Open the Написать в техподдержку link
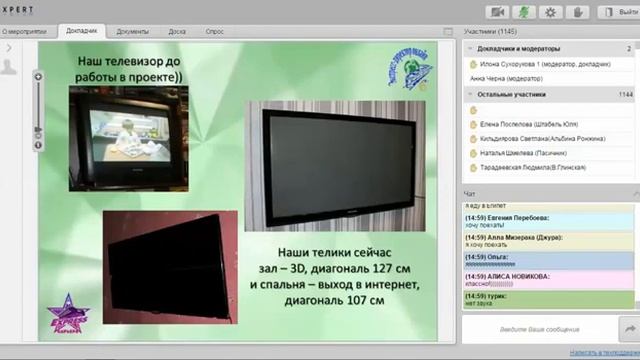The width and height of the screenshot is (640, 360). pos(604,352)
